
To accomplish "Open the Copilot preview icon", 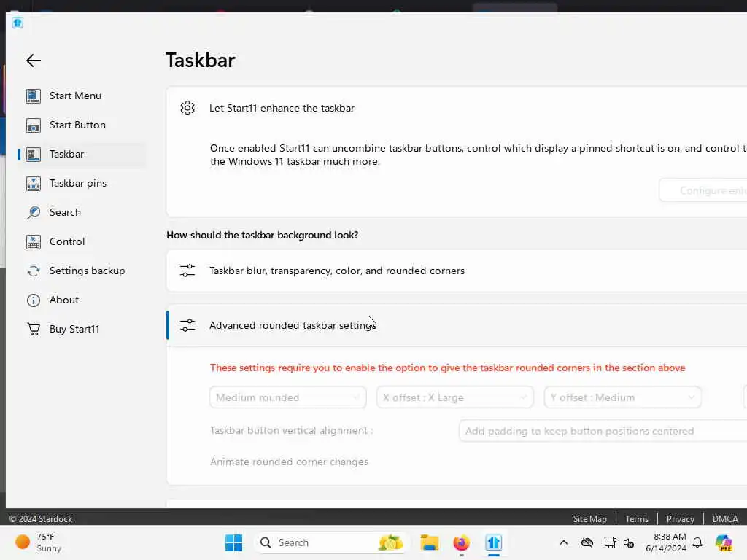I will tap(724, 542).
